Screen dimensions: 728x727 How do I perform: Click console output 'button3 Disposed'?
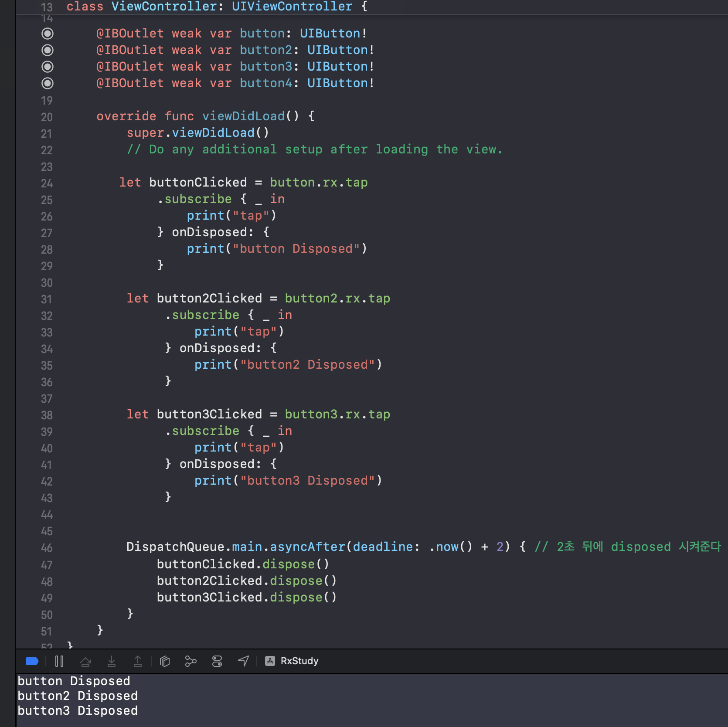click(x=78, y=711)
